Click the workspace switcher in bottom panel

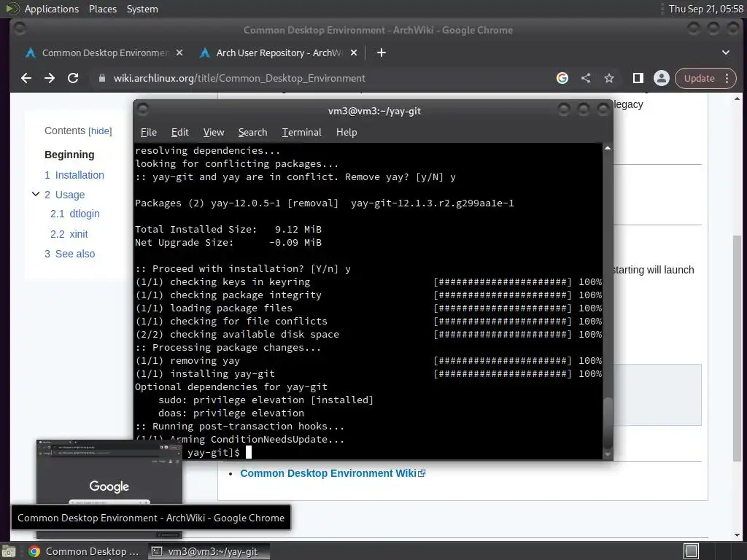point(691,551)
